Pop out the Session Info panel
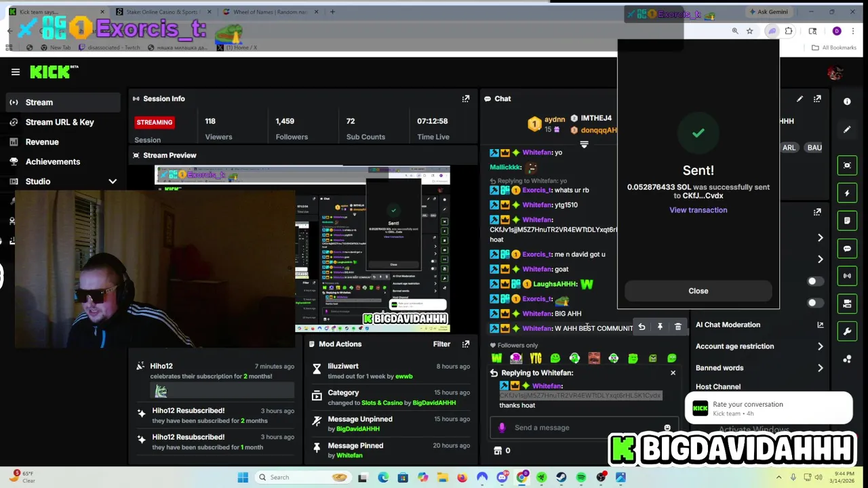 pyautogui.click(x=465, y=99)
